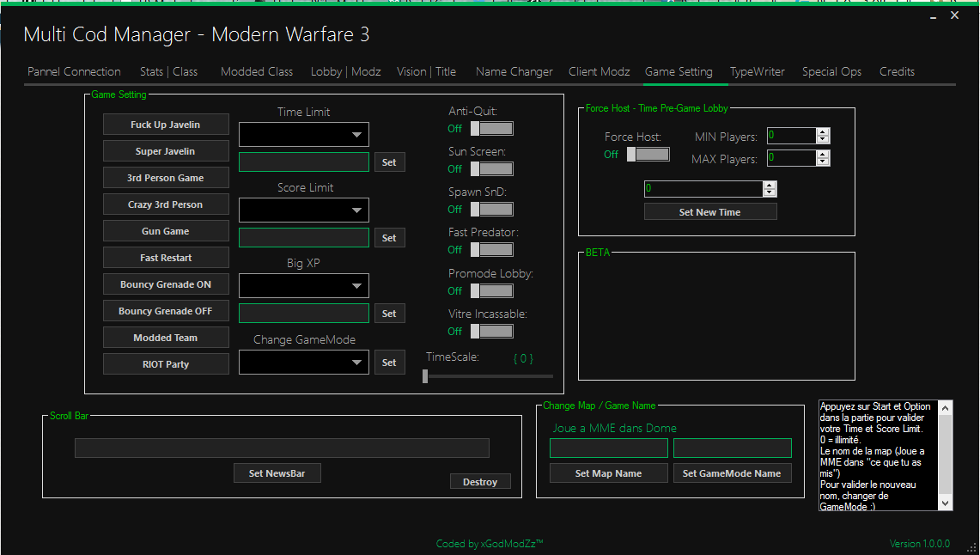Click the Time Limit text field
This screenshot has width=980, height=555.
304,162
